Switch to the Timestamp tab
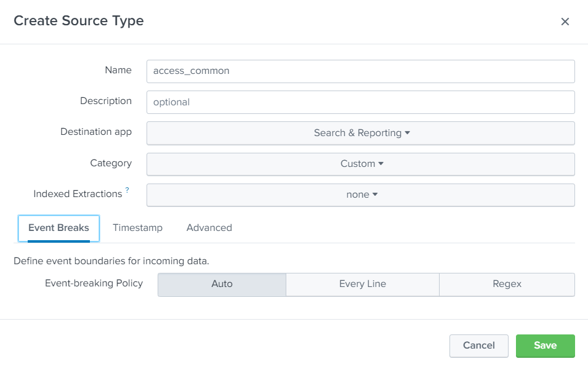 pyautogui.click(x=137, y=228)
